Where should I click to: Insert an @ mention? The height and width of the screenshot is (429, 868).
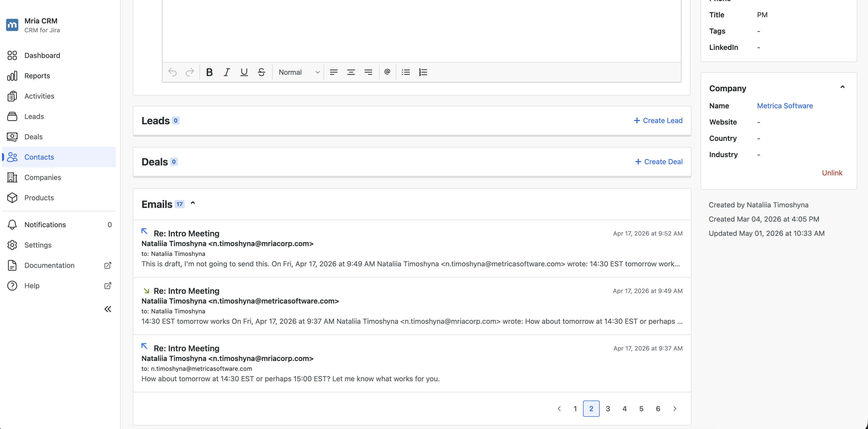(x=387, y=72)
